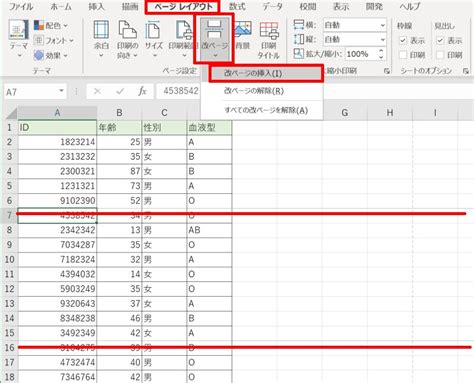Viewport: 474px width, 383px height.
Task: Click cell containing 1823214
Action: pos(57,142)
